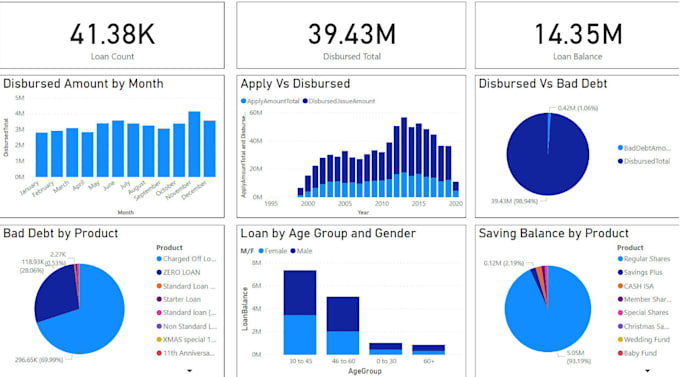Select the November bar in the monthly chart
The image size is (680, 377).
pos(194,144)
